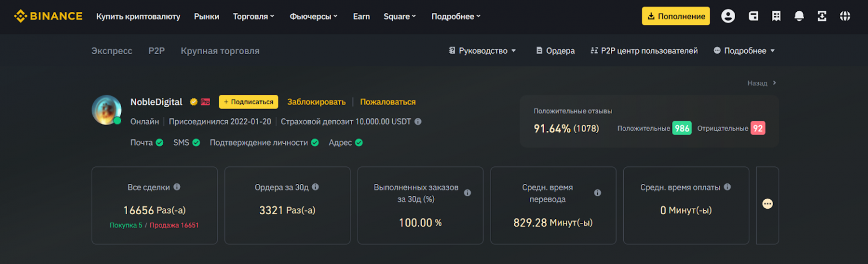Open Купить криптовалюту

pyautogui.click(x=138, y=16)
